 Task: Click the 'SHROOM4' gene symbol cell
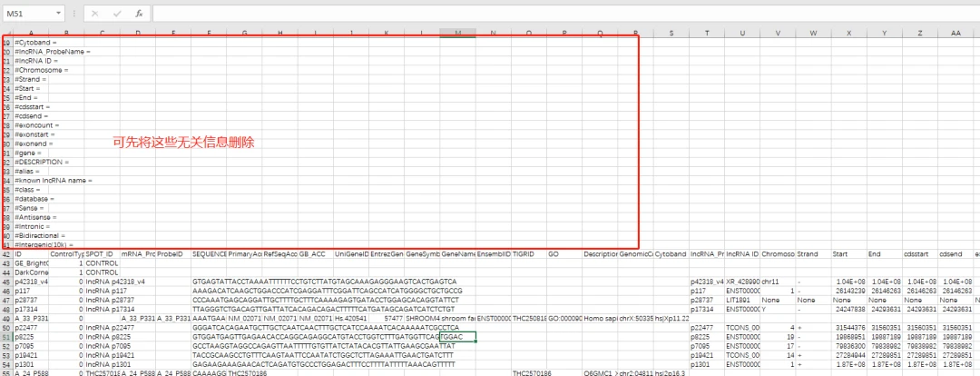click(422, 319)
